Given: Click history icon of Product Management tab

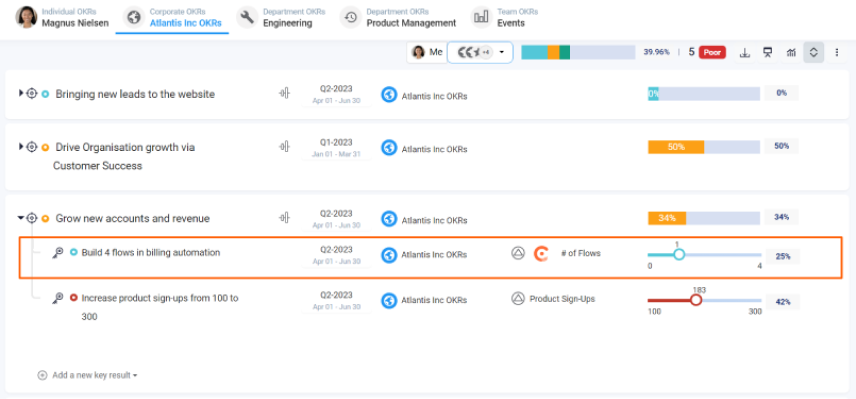Looking at the screenshot, I should 350,17.
